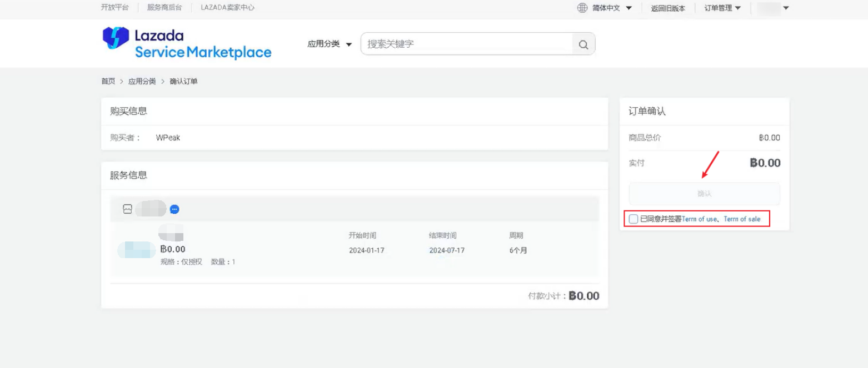The image size is (868, 368).
Task: Open the Term of use link
Action: (x=699, y=219)
